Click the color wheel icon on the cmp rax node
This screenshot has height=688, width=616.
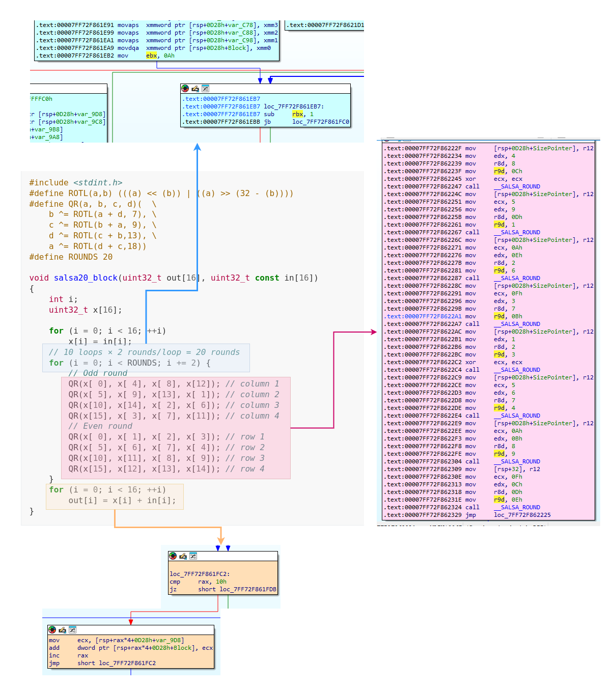pyautogui.click(x=172, y=556)
